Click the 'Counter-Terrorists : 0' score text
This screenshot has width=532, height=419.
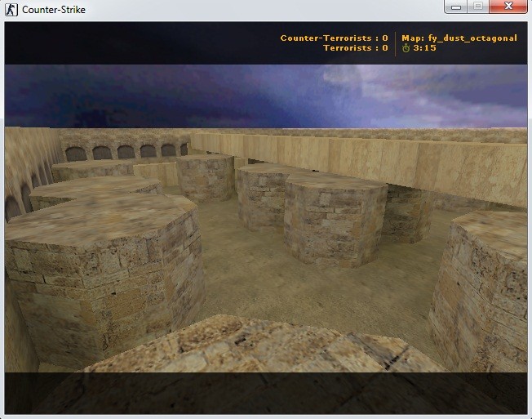(335, 38)
